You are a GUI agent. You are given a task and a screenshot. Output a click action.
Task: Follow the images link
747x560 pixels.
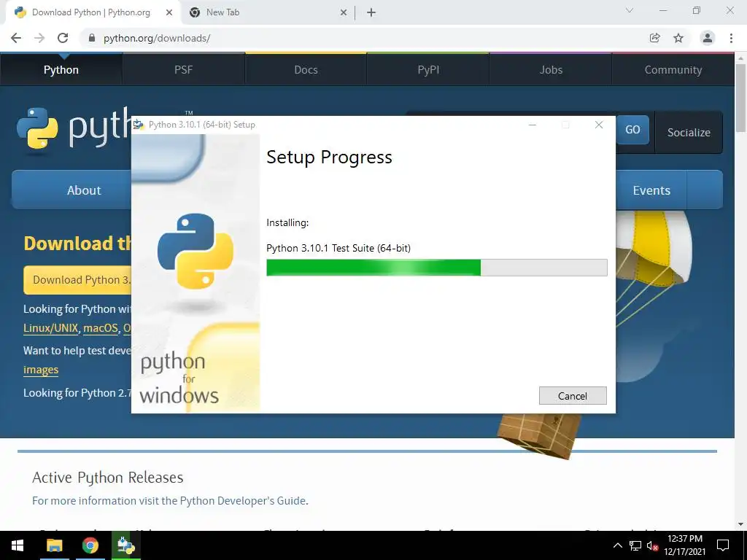(41, 370)
